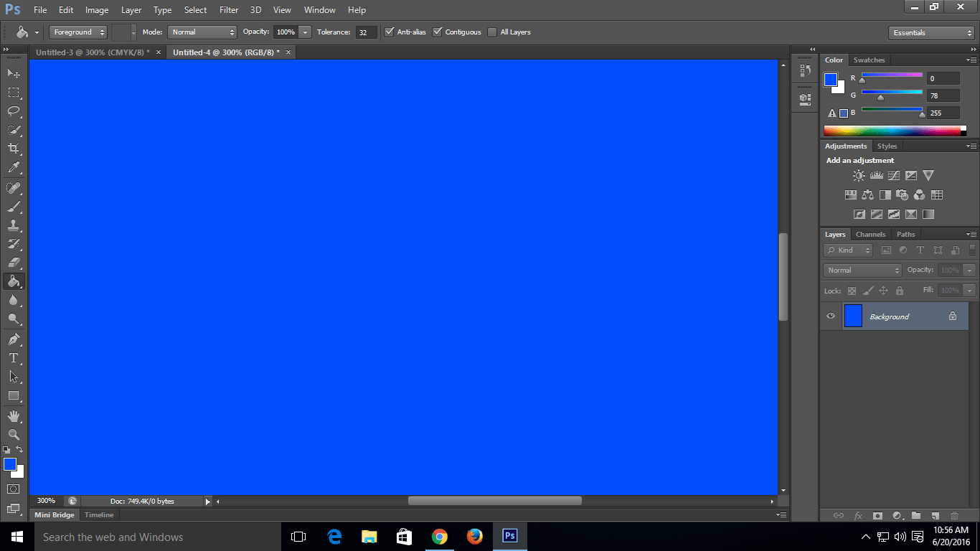This screenshot has width=980, height=551.
Task: Select the Eyedropper tool
Action: tap(14, 167)
